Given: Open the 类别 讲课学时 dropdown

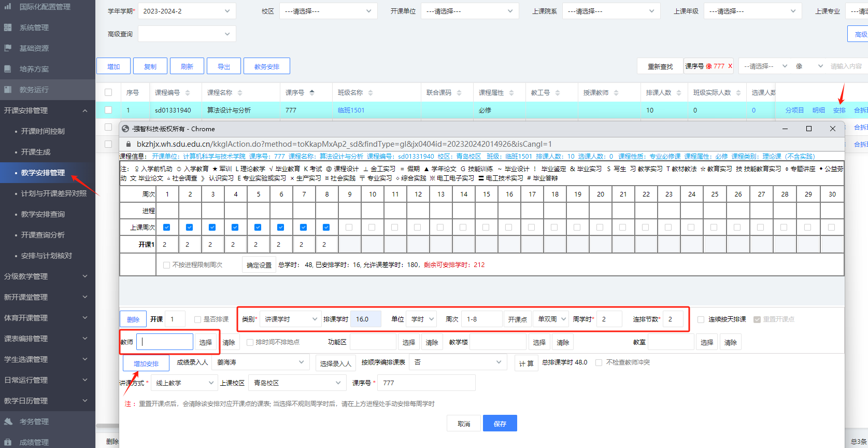Looking at the screenshot, I should [290, 319].
